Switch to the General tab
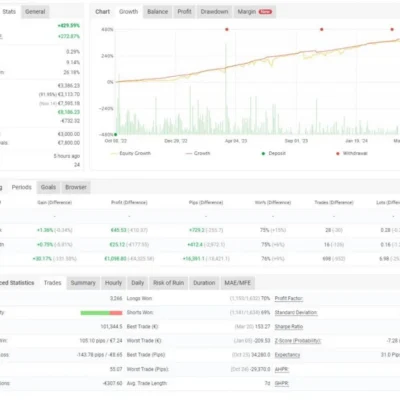The width and height of the screenshot is (400, 400). click(35, 12)
